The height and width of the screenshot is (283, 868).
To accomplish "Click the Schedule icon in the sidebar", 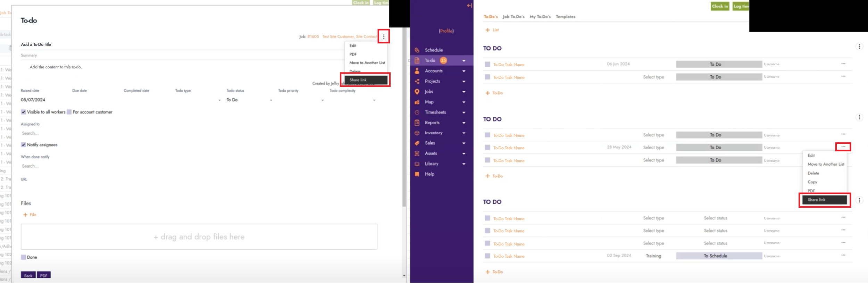I will (x=417, y=50).
